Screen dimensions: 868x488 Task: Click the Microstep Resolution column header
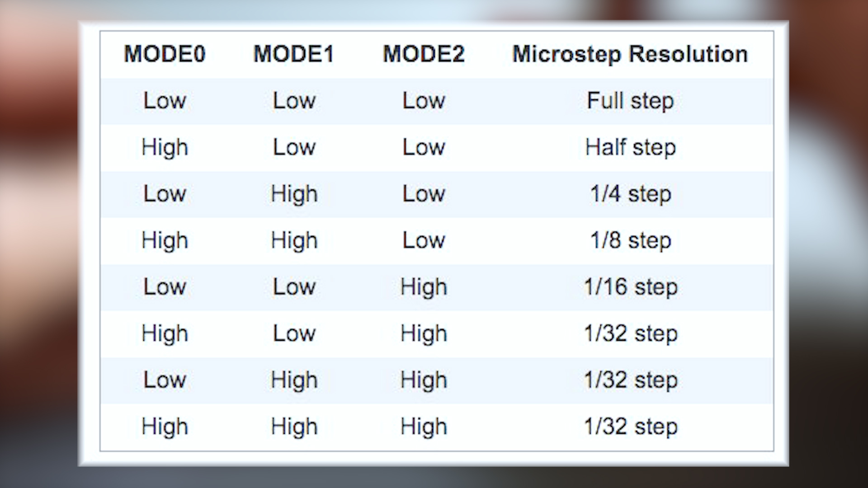point(630,54)
